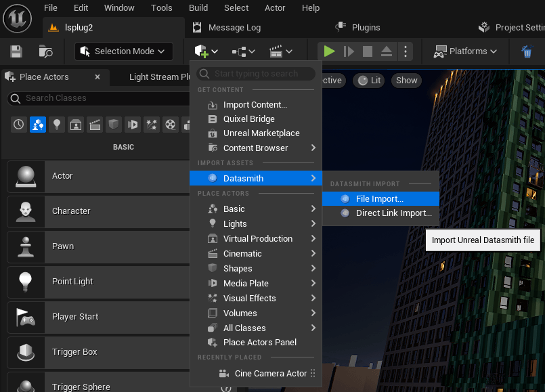Select the Virtual Production filter icon

coord(76,125)
